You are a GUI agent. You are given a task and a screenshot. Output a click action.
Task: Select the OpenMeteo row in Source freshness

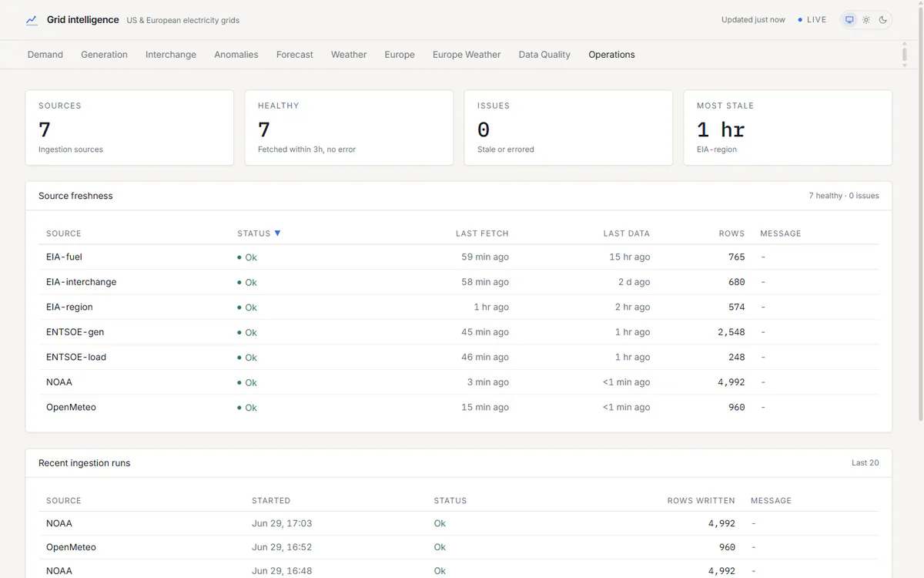click(459, 407)
